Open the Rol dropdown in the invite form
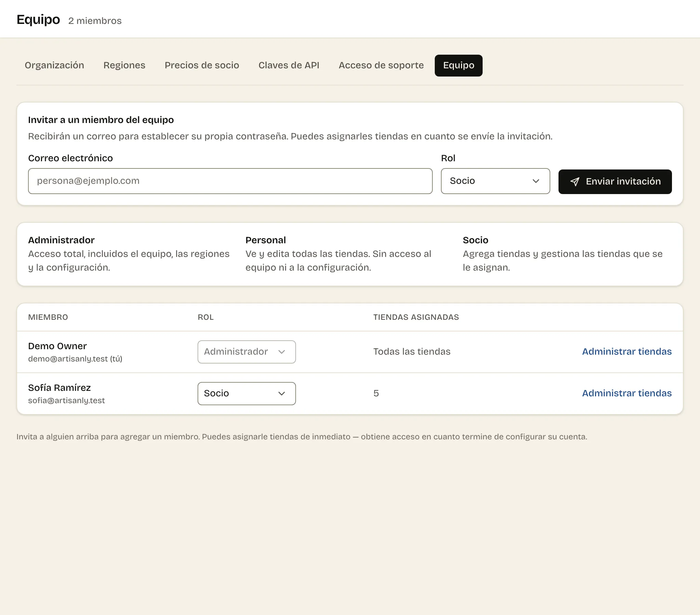The width and height of the screenshot is (700, 615). click(x=495, y=181)
